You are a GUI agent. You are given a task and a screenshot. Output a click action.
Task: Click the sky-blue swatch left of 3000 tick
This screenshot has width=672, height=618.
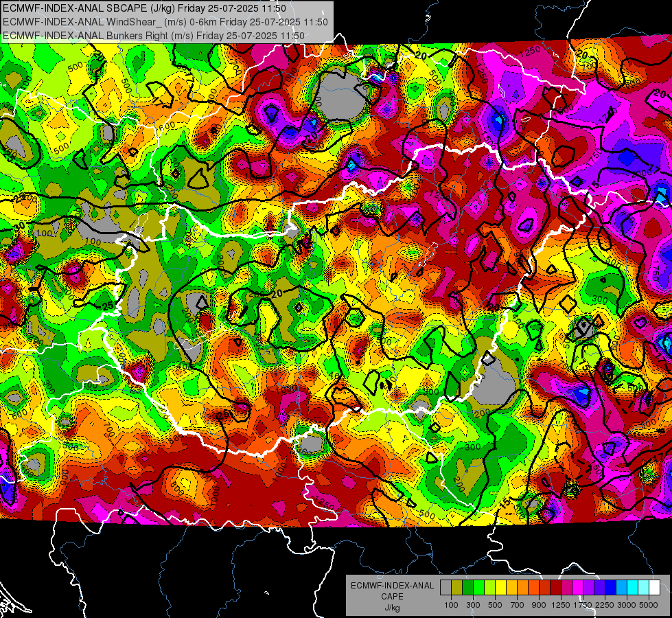[622, 588]
